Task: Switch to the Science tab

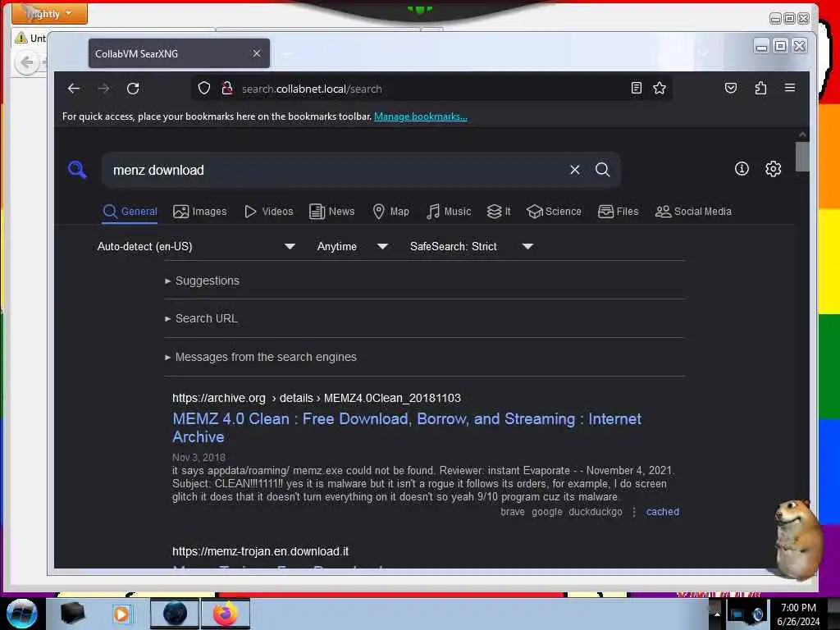Action: coord(554,212)
